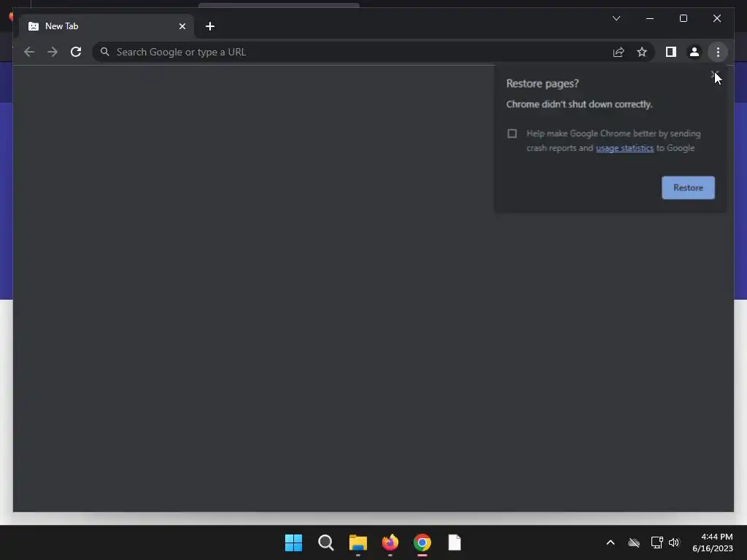
Task: Show hidden system tray icons
Action: (611, 542)
